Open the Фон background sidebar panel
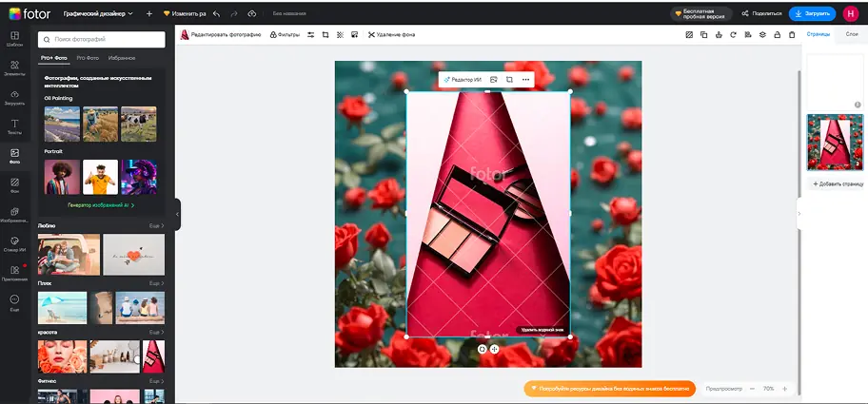Viewport: 868px width, 404px height. pos(14,185)
